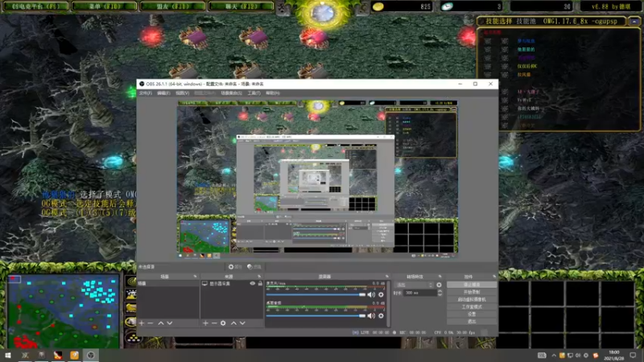This screenshot has width=644, height=362.
Task: Move the scene down in the Scenes panel
Action: tap(170, 323)
